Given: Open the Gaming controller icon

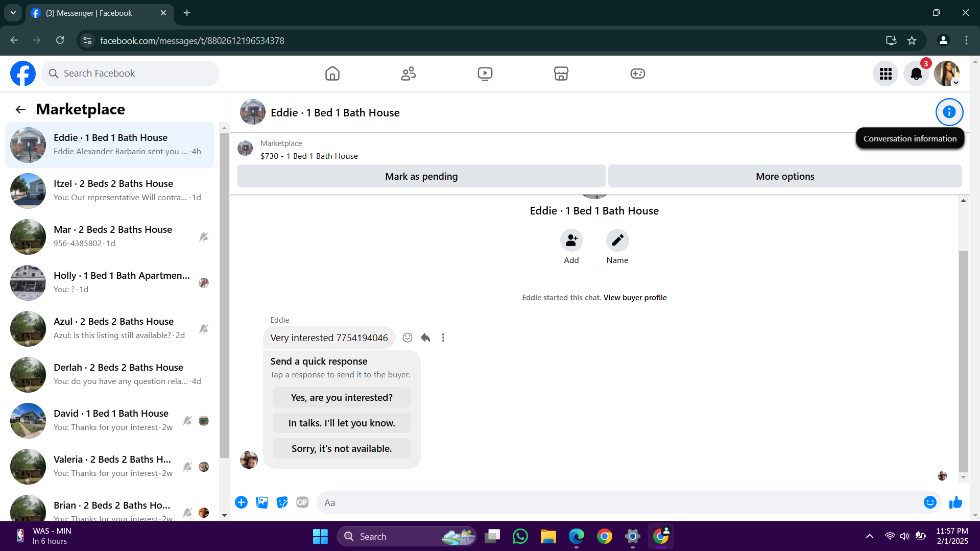Looking at the screenshot, I should (638, 74).
